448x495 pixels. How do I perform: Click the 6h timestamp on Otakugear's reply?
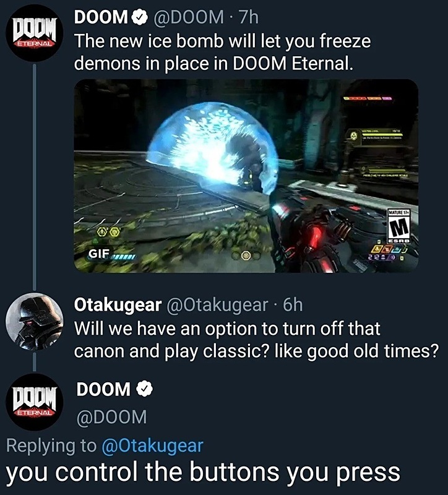[x=293, y=304]
